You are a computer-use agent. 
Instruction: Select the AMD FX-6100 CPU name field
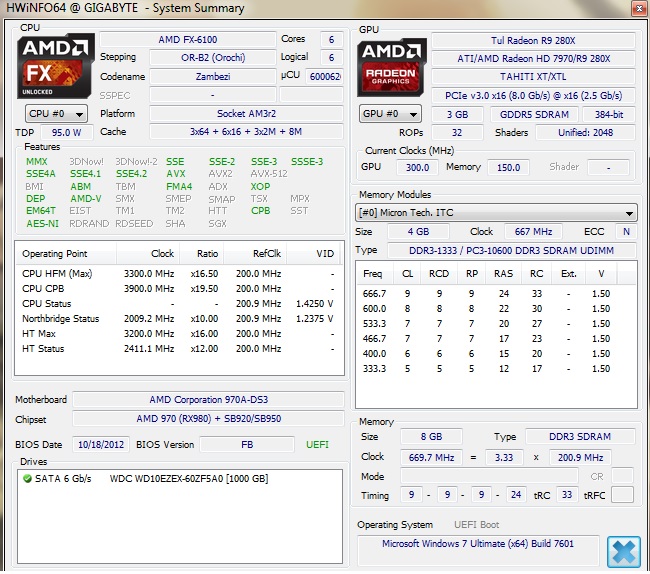(x=188, y=40)
